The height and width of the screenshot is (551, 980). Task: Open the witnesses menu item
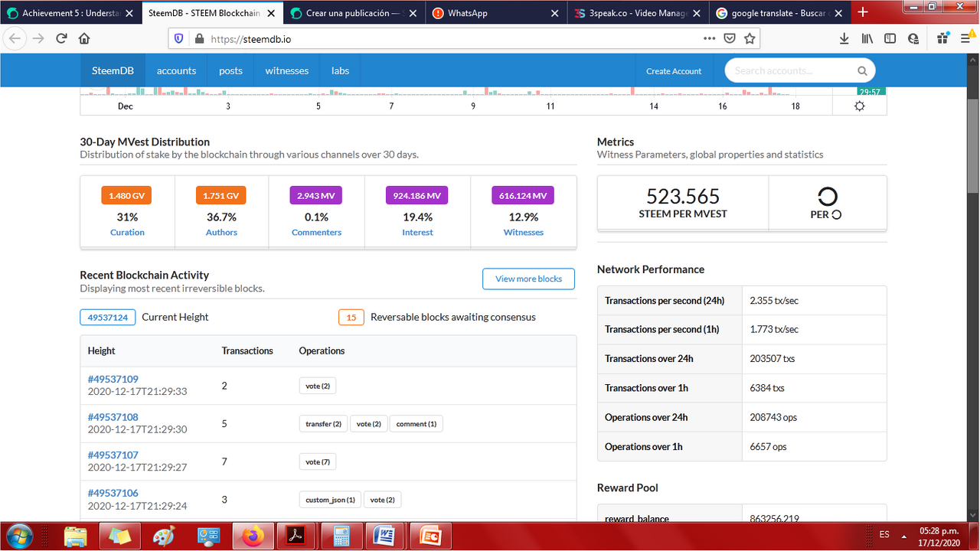click(x=287, y=70)
